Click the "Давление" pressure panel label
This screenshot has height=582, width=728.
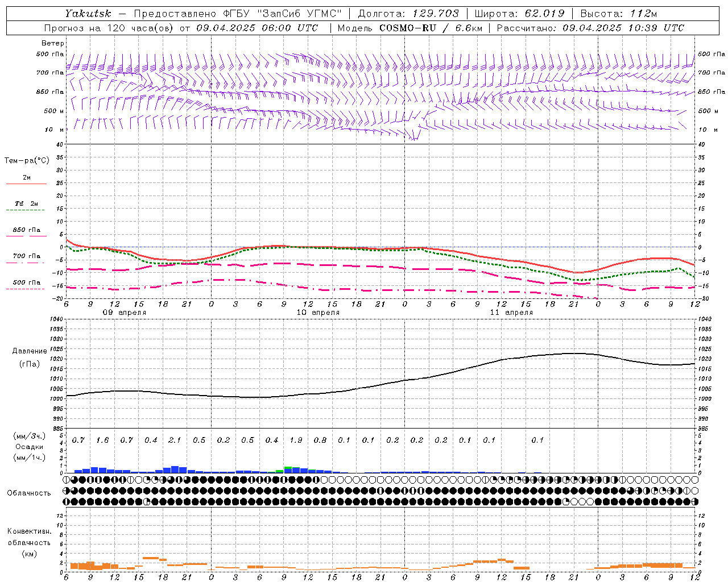(30, 351)
